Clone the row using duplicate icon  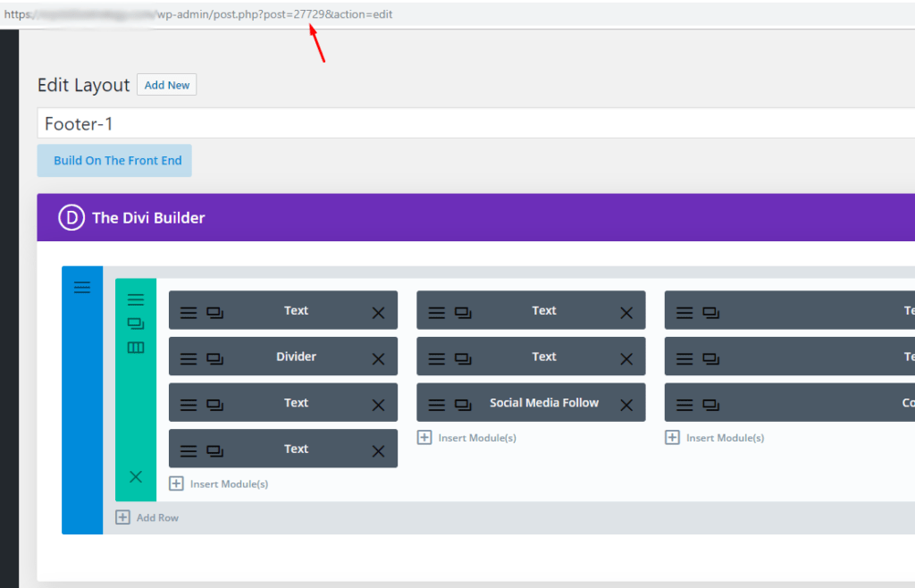click(x=136, y=323)
